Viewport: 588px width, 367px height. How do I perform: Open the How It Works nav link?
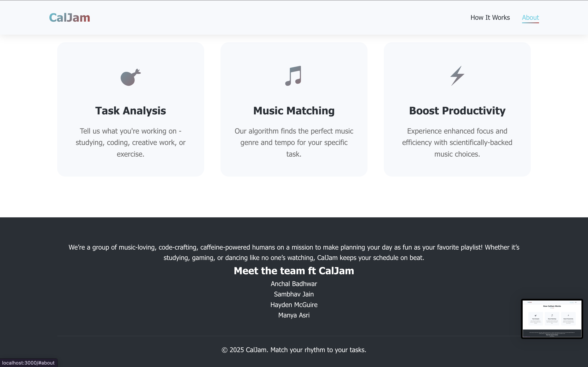[x=490, y=18]
